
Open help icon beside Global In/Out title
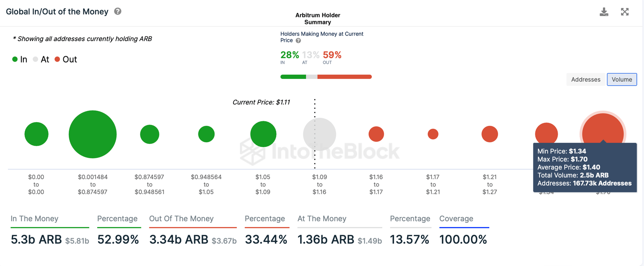point(118,11)
